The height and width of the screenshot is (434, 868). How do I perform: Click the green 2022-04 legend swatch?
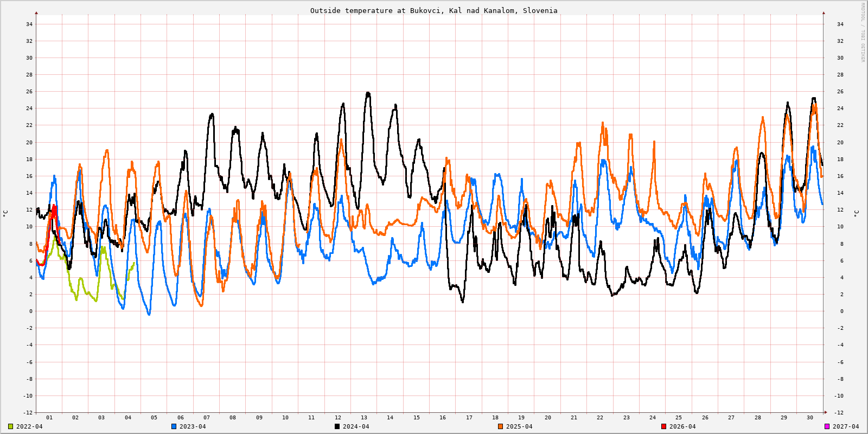coord(10,426)
